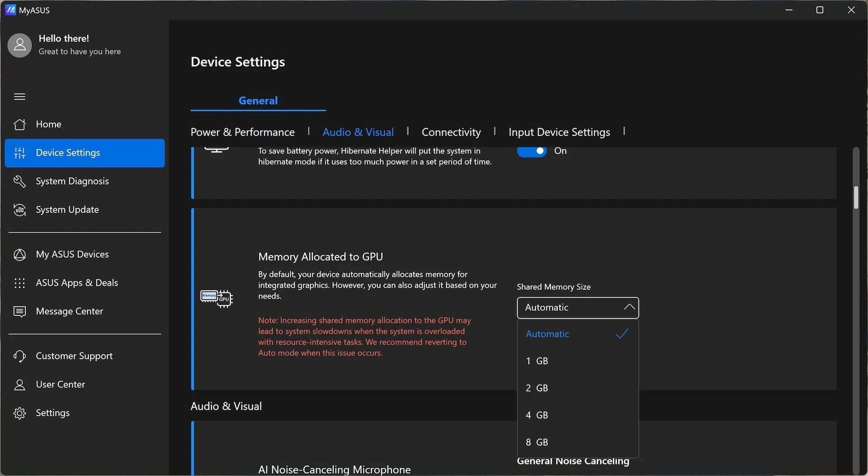Image resolution: width=868 pixels, height=476 pixels.
Task: Open System Diagnosis from sidebar
Action: [x=85, y=182]
